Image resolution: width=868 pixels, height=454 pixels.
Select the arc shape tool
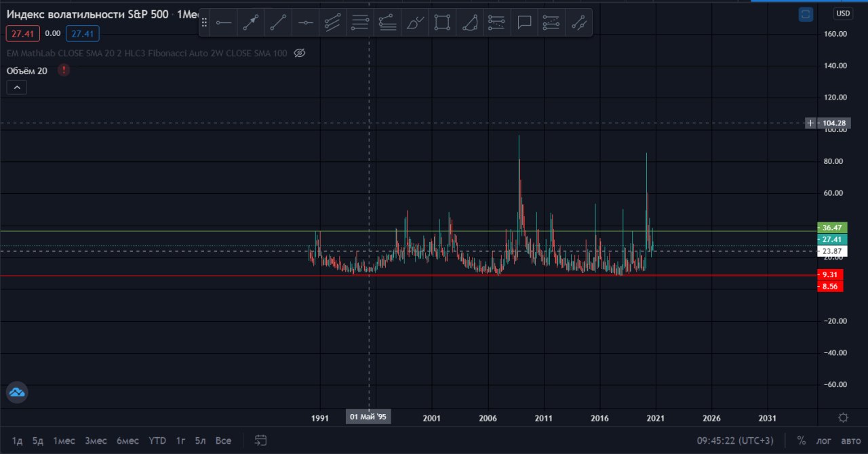(x=469, y=22)
